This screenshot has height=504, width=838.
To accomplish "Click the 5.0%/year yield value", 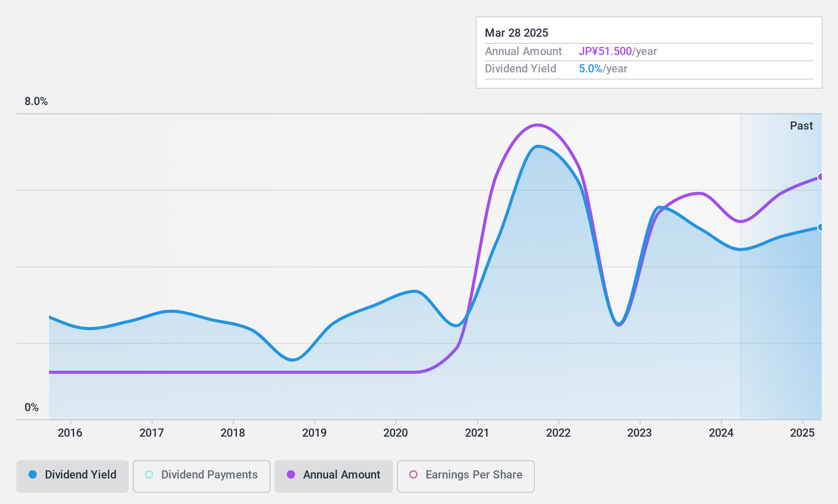I will click(x=603, y=69).
